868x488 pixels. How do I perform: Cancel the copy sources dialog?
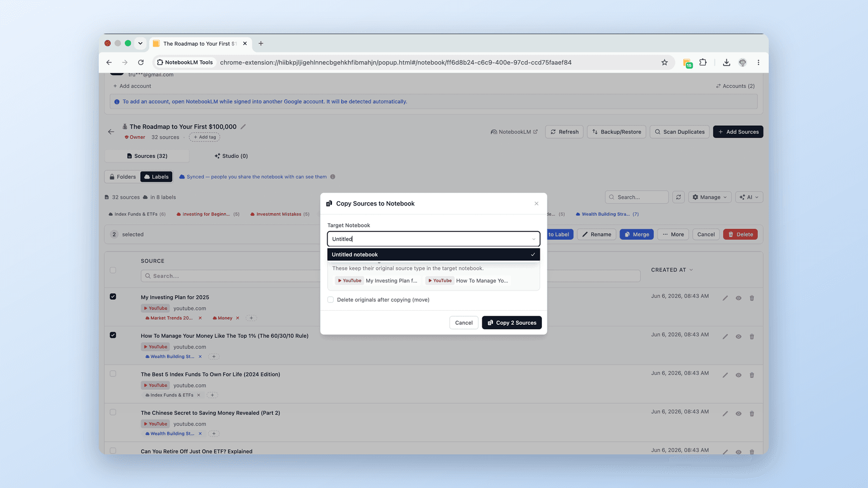[x=464, y=323]
